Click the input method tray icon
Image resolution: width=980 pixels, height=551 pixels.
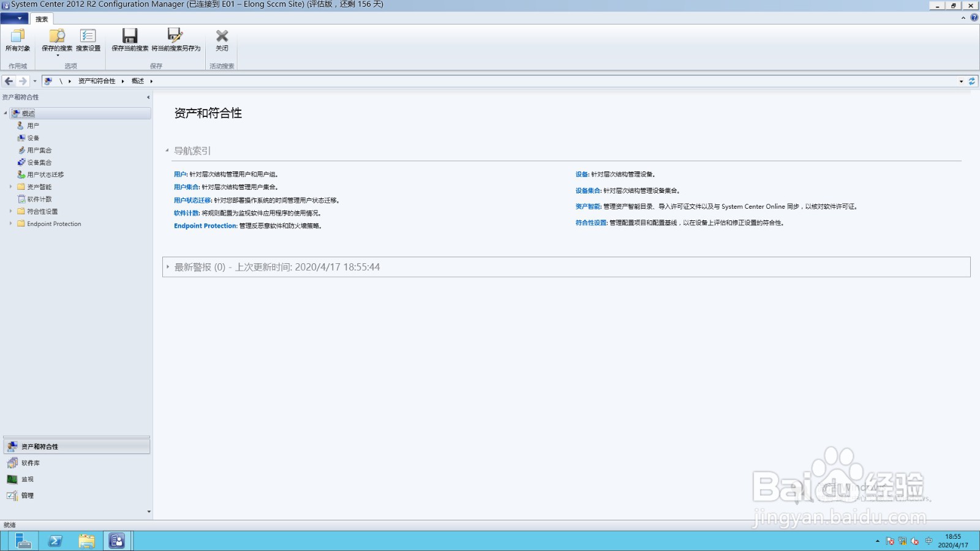tap(929, 541)
